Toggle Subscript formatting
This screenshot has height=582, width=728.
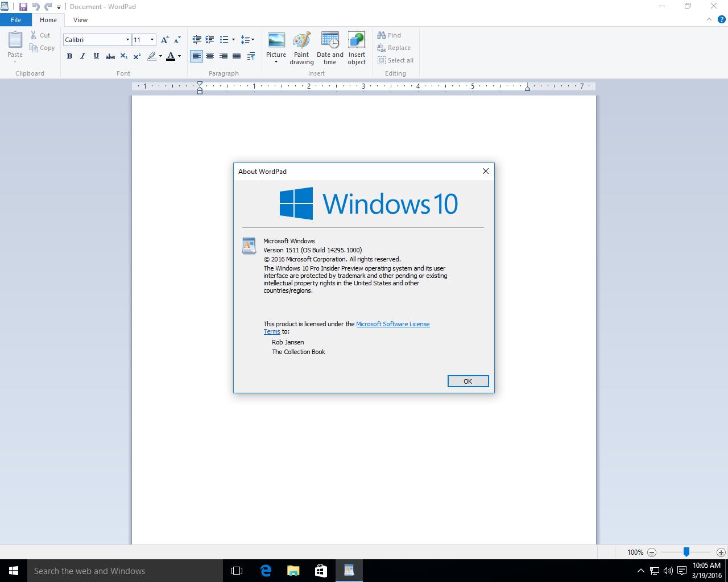[x=123, y=56]
